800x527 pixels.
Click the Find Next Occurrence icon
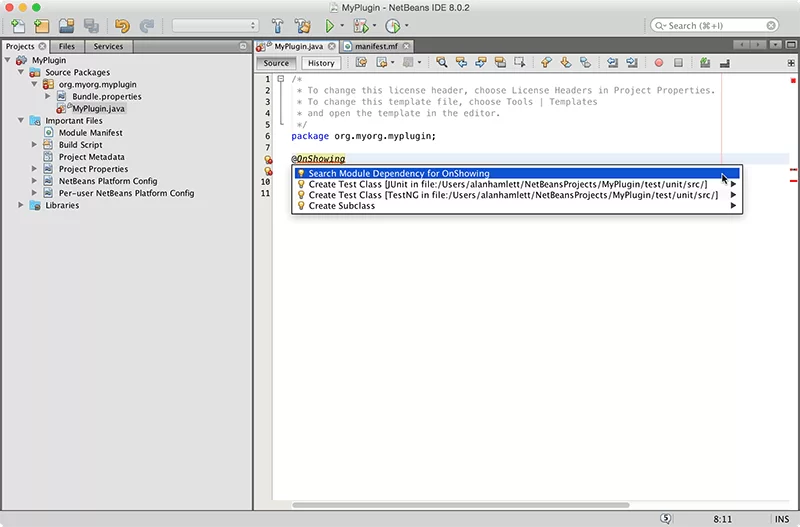481,63
